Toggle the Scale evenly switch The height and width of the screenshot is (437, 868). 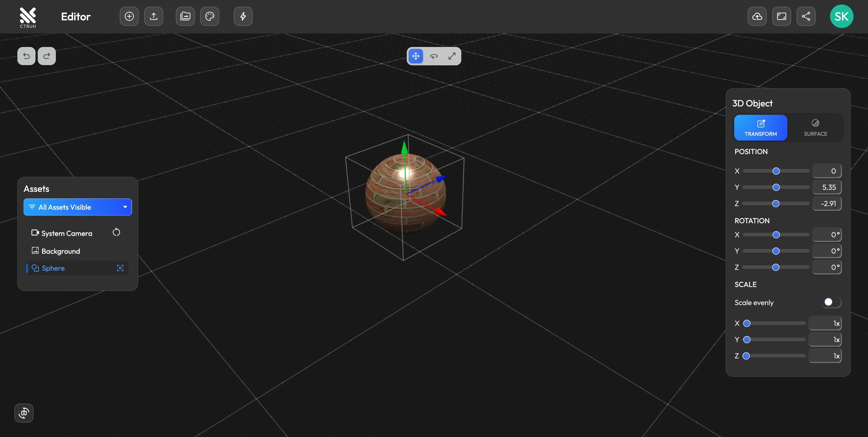coord(831,302)
